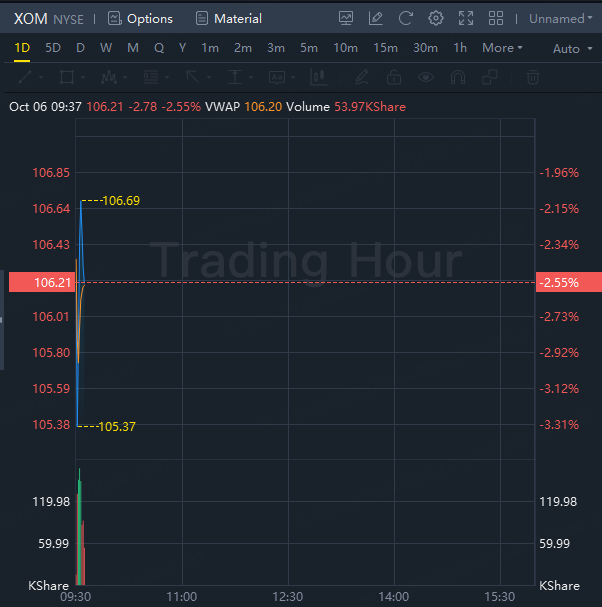Toggle the lock drawings icon
602x607 pixels.
[x=394, y=77]
